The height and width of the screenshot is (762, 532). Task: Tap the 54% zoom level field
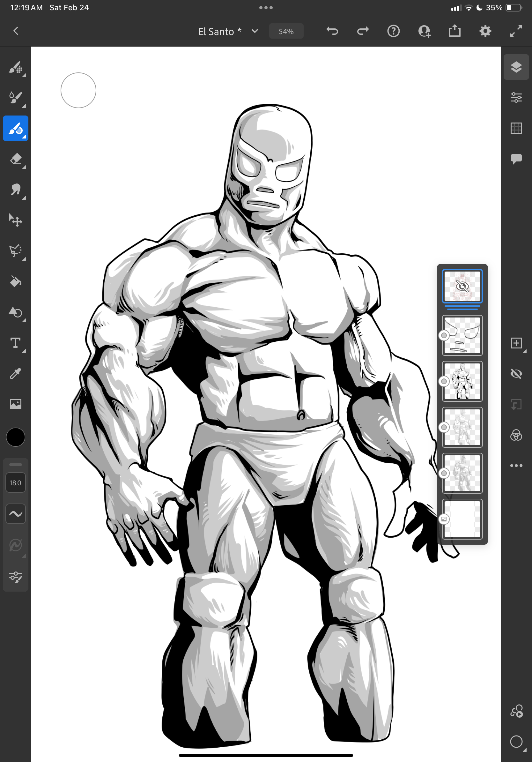[x=286, y=31]
